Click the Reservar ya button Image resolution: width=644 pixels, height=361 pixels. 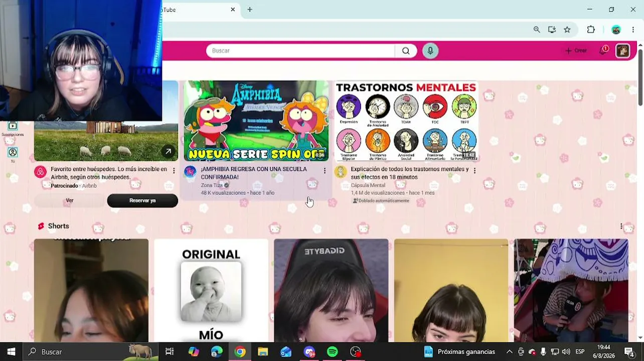click(x=142, y=201)
